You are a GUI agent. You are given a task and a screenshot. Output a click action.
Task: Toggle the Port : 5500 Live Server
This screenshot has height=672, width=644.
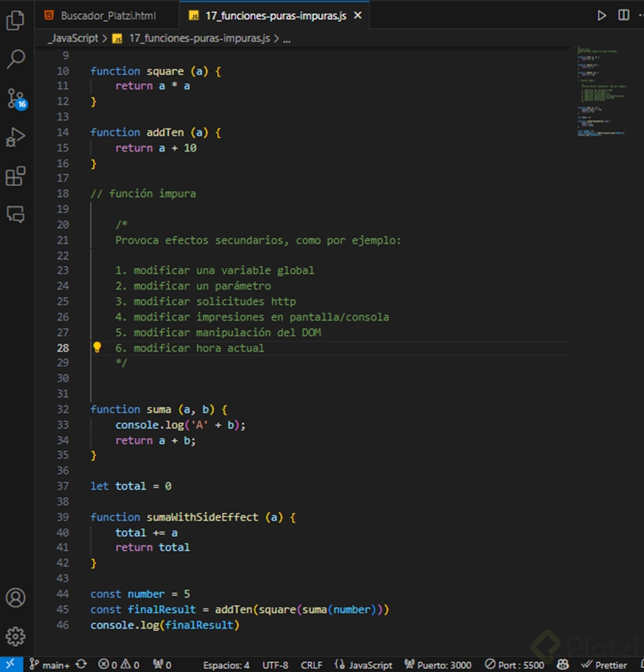pyautogui.click(x=514, y=665)
